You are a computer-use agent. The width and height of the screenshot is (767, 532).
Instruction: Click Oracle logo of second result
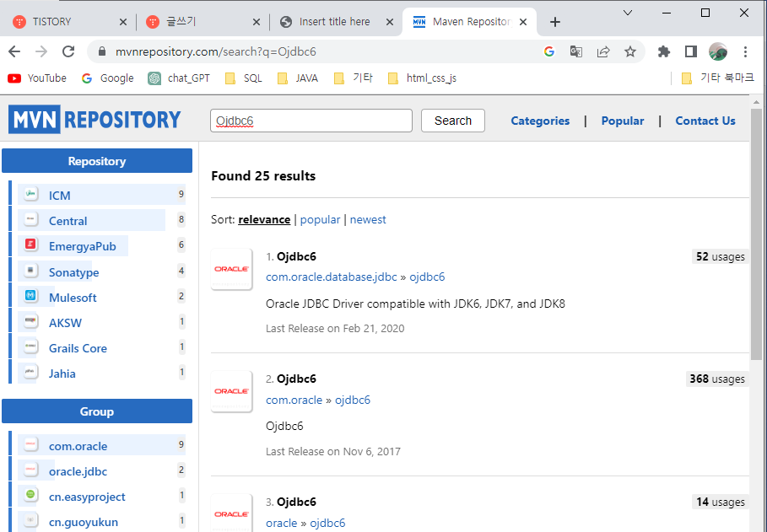tap(231, 391)
